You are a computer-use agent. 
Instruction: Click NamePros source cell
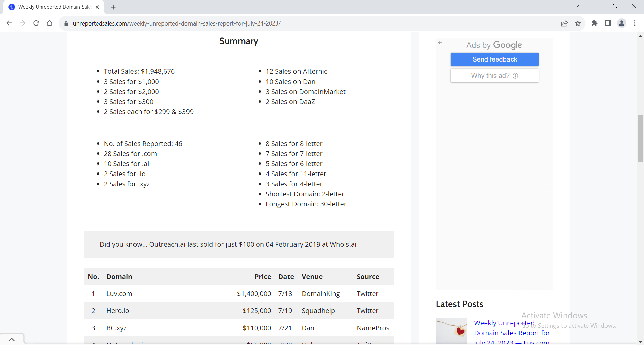[x=373, y=328]
